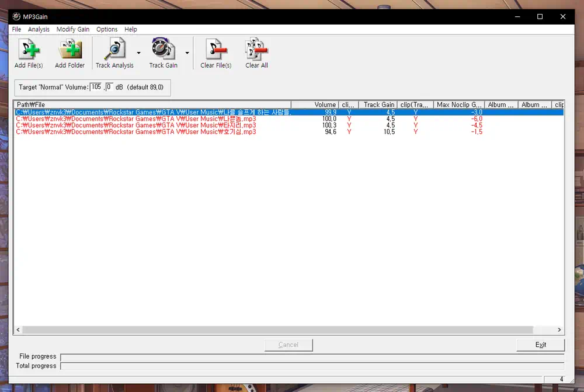The image size is (584, 392).
Task: Click the Cancel button
Action: [x=288, y=345]
